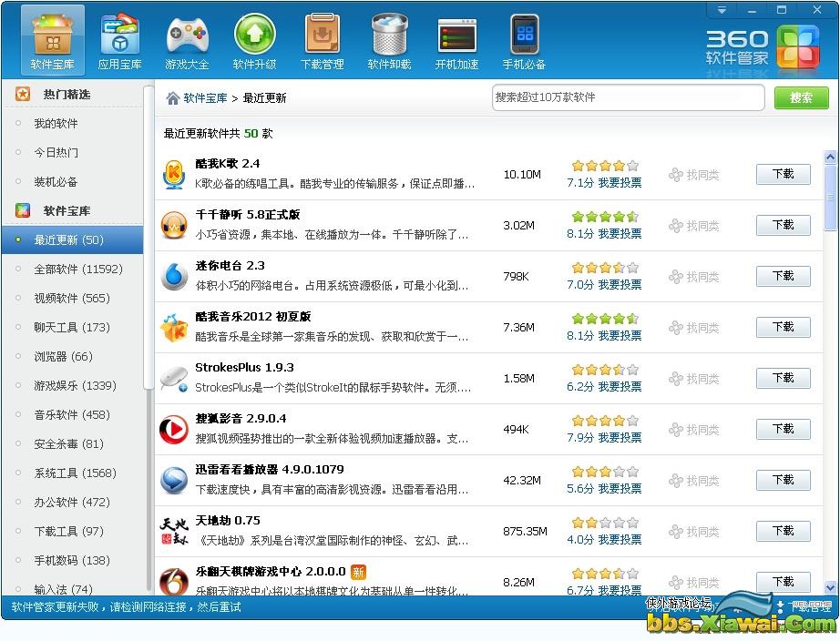Click the green 搜索 search button
The height and width of the screenshot is (641, 840).
point(802,98)
